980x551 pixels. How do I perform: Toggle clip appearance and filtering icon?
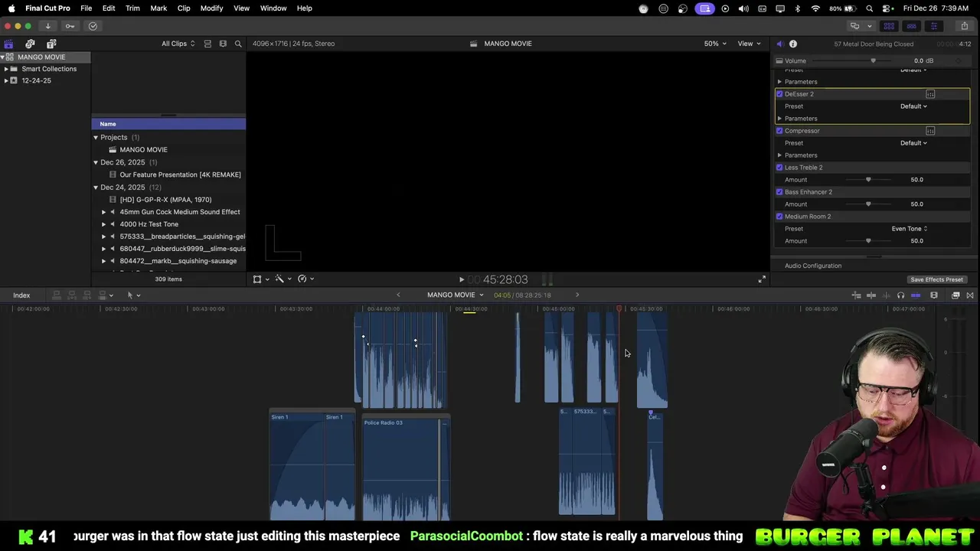[207, 44]
